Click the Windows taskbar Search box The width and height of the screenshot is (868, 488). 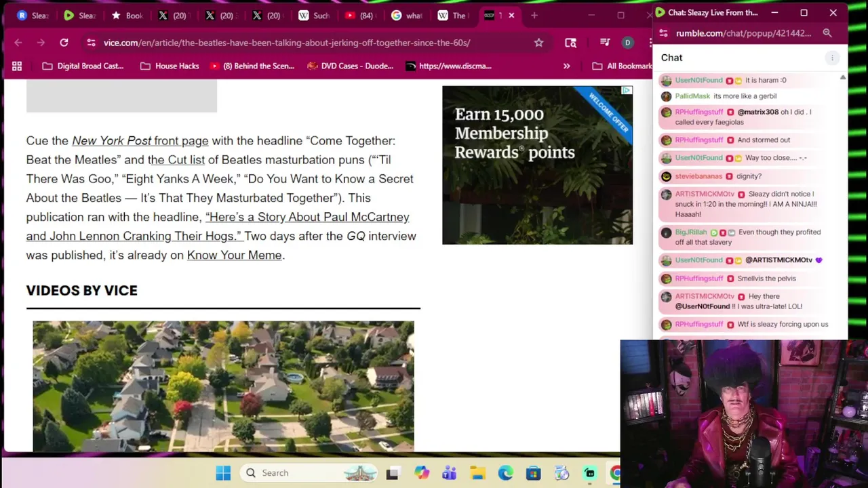pos(309,472)
